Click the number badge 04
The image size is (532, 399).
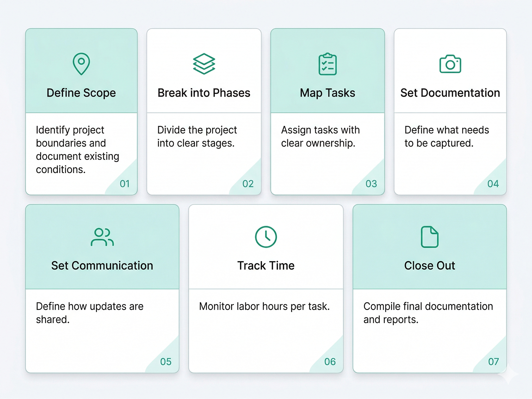(493, 184)
